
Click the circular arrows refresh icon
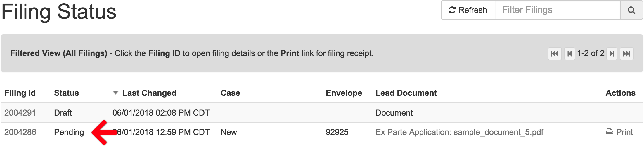pyautogui.click(x=452, y=10)
